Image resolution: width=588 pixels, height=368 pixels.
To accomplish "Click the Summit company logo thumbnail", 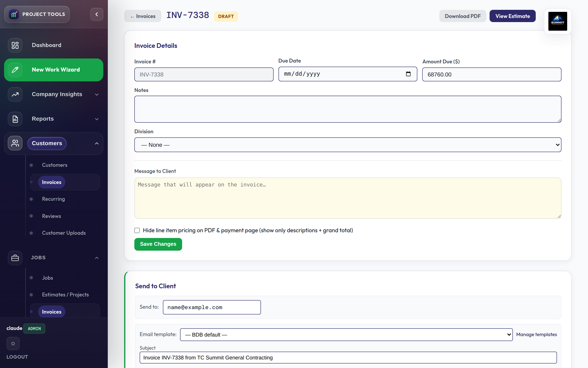I will [558, 21].
